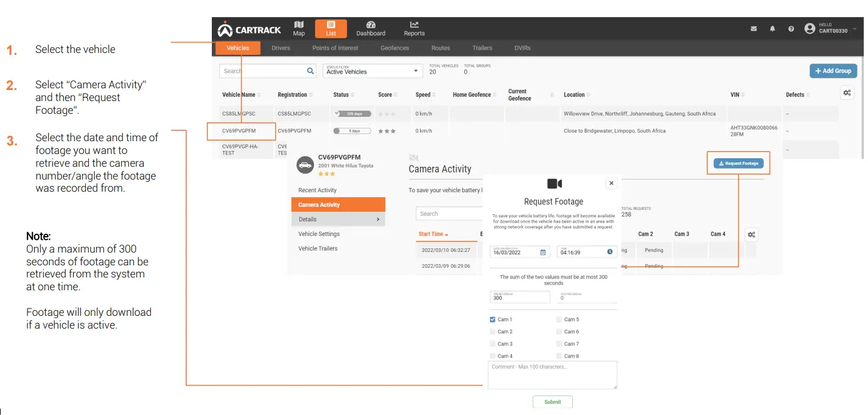Click the comment text area
The image size is (868, 415).
(x=553, y=375)
